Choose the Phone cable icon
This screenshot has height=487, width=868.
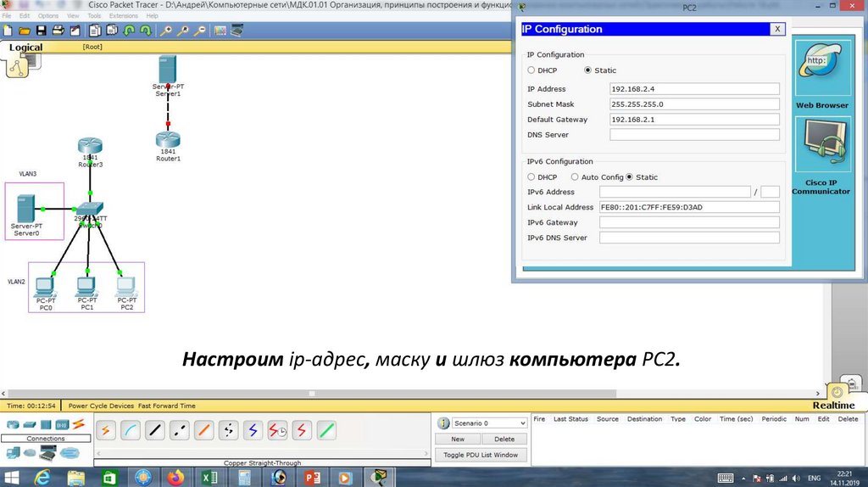point(228,430)
